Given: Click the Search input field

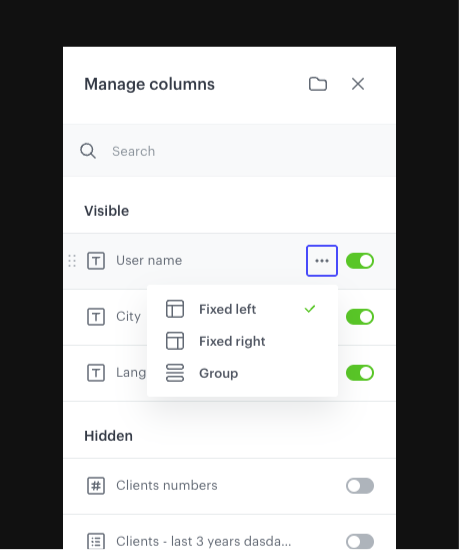Looking at the screenshot, I should 230,151.
